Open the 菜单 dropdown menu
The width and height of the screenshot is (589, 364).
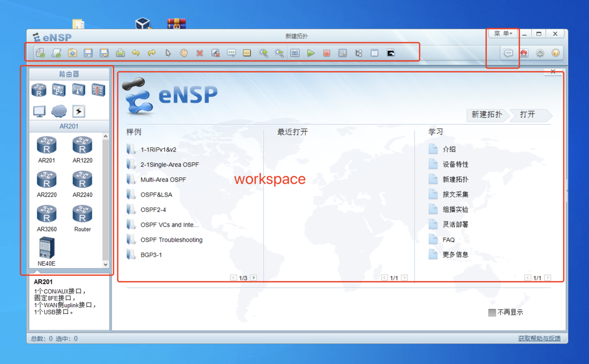(x=503, y=33)
